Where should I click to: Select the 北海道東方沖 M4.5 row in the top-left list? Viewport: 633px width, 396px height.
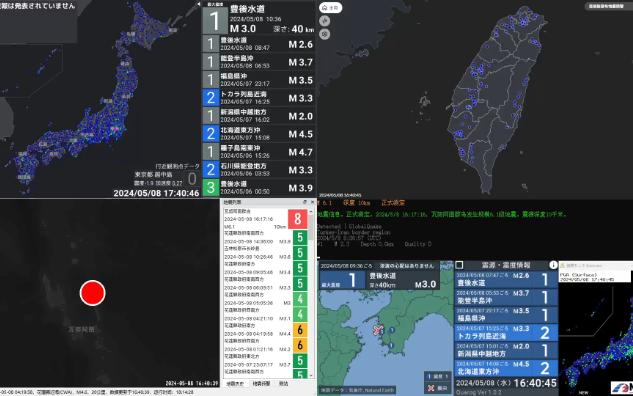[259, 134]
